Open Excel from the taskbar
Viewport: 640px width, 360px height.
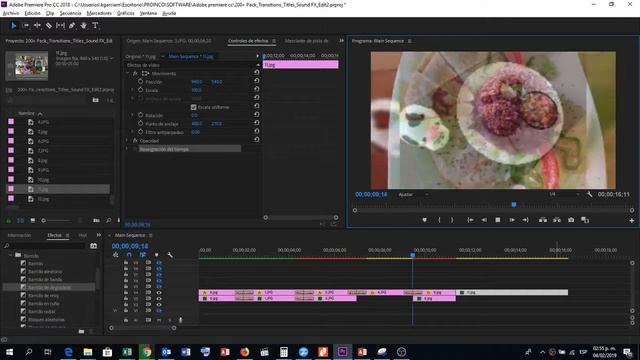pos(127,351)
